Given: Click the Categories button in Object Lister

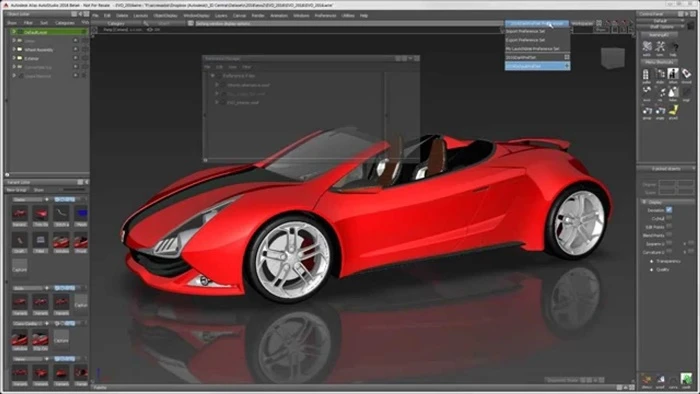Looking at the screenshot, I should (65, 23).
